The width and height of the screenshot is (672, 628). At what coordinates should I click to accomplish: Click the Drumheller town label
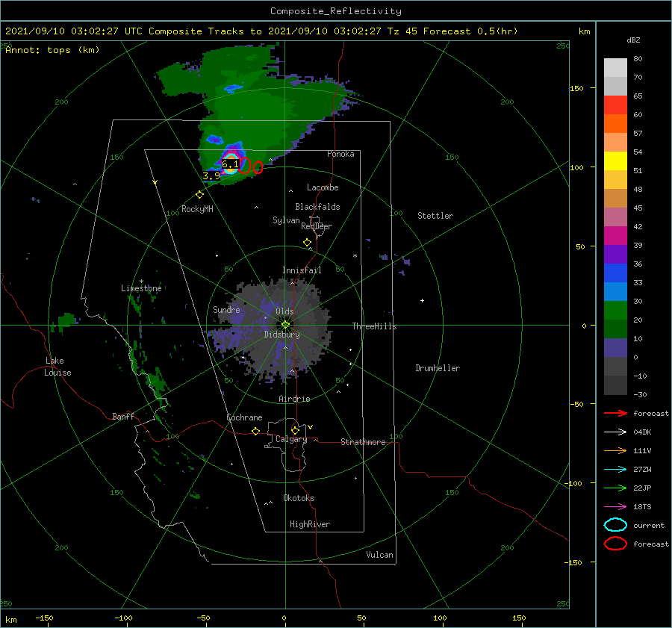(x=438, y=368)
